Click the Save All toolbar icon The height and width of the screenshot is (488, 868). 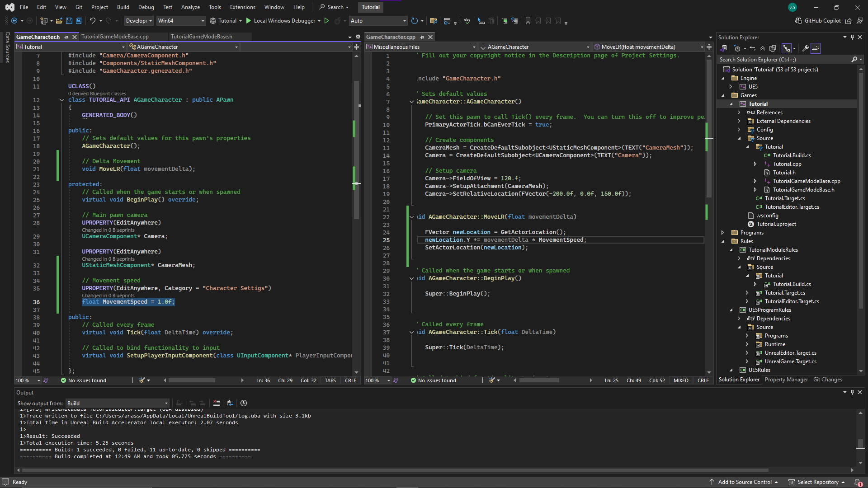point(79,21)
